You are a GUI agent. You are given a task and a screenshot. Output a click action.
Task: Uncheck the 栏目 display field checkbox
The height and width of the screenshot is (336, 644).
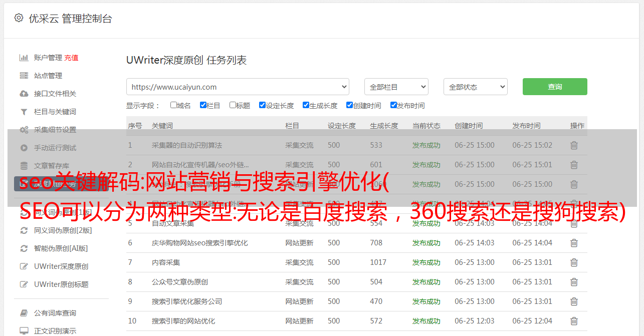coord(203,105)
